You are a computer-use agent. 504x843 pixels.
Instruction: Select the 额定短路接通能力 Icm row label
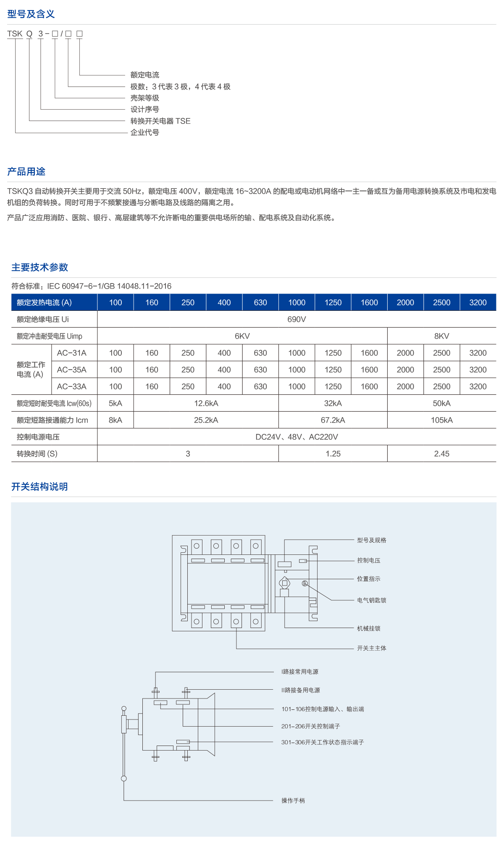point(52,420)
